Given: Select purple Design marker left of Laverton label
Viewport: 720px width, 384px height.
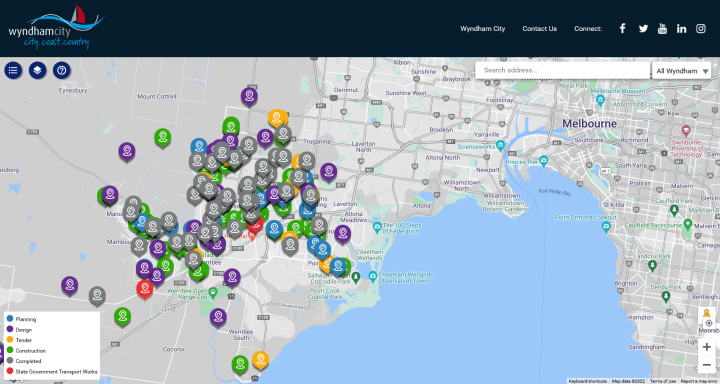Looking at the screenshot, I should click(x=328, y=172).
